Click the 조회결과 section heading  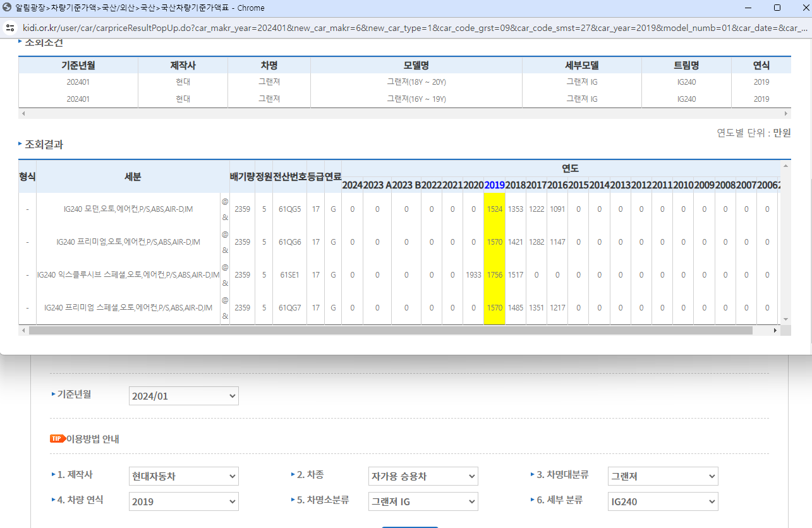pyautogui.click(x=44, y=144)
